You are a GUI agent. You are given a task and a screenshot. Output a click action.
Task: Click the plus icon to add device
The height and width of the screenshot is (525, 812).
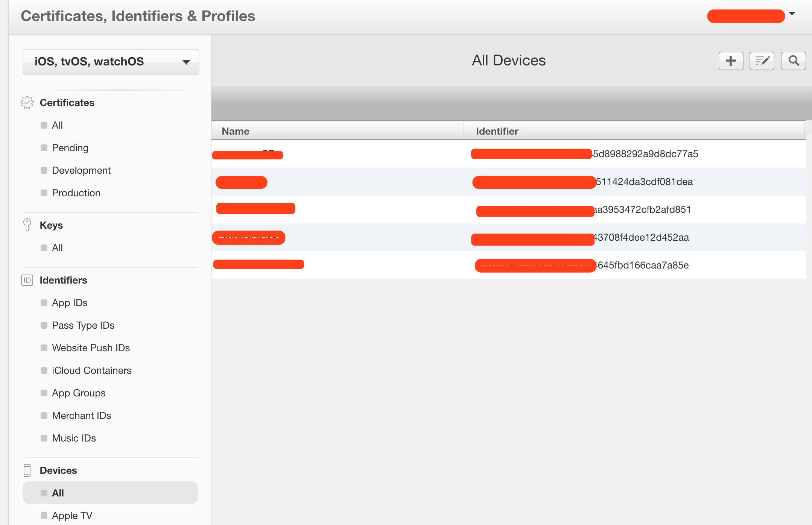[731, 61]
